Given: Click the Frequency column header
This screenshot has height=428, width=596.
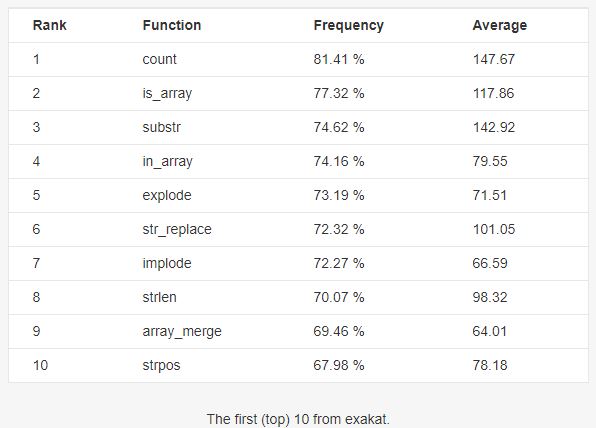Looking at the screenshot, I should point(349,26).
